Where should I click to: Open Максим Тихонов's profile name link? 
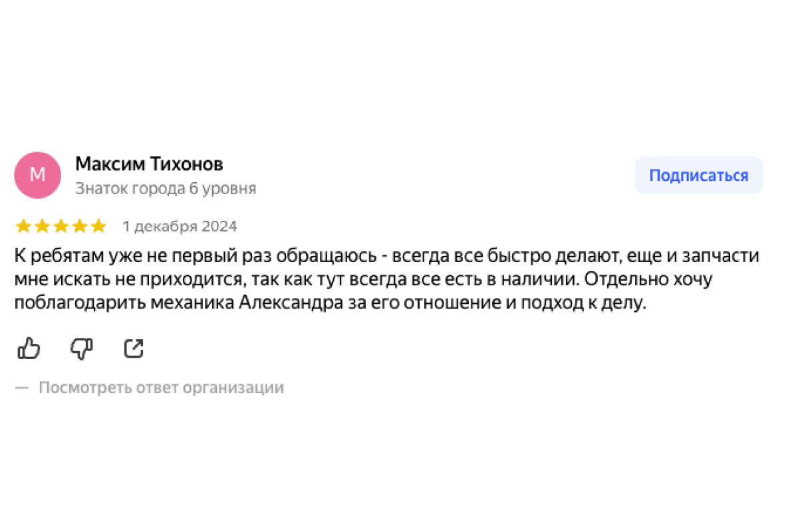[x=149, y=164]
